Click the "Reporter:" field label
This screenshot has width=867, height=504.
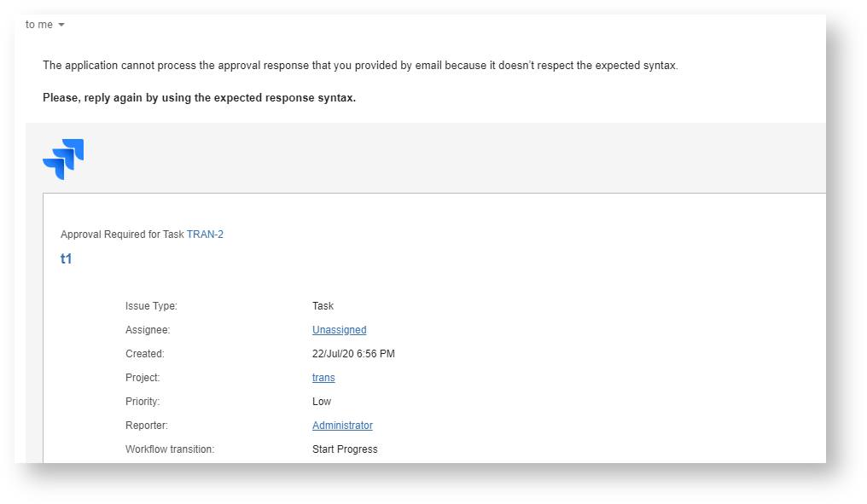147,426
